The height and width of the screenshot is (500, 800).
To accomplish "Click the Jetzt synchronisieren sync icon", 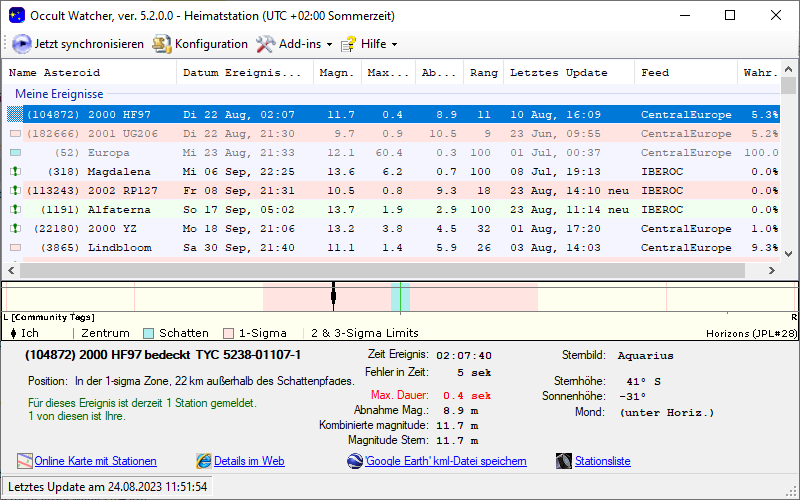I will pos(21,44).
